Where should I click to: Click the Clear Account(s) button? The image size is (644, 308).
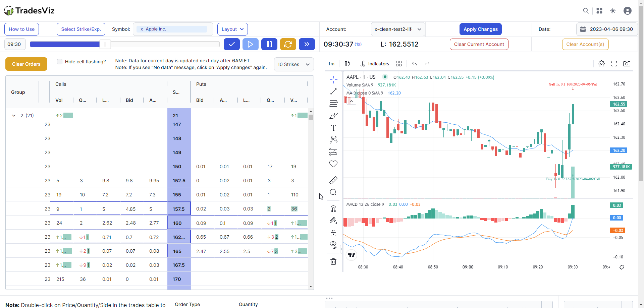click(x=585, y=44)
